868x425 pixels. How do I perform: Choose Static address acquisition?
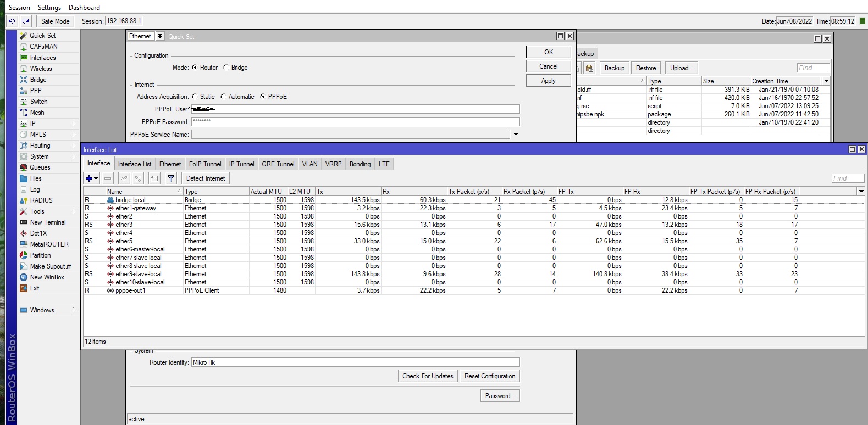(195, 97)
